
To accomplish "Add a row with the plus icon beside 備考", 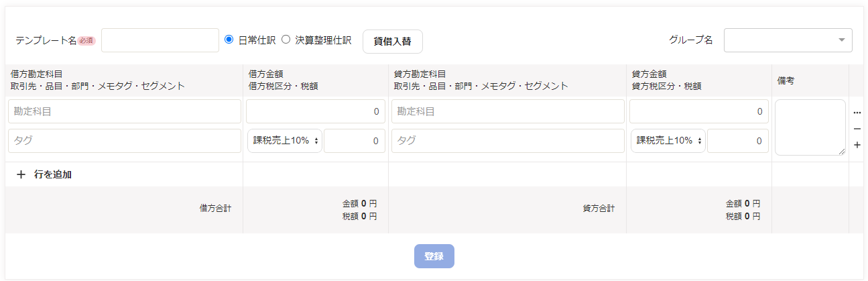I will point(857,145).
